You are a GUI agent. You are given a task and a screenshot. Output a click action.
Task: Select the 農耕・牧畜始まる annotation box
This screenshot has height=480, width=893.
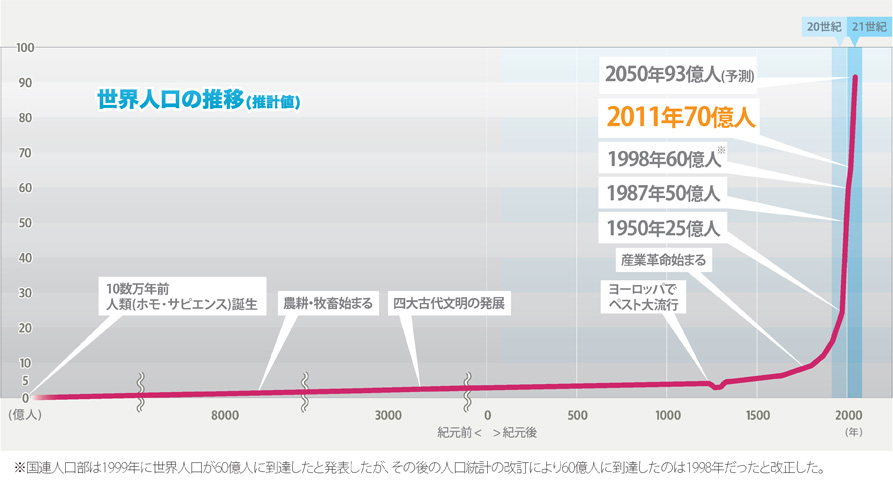[328, 303]
